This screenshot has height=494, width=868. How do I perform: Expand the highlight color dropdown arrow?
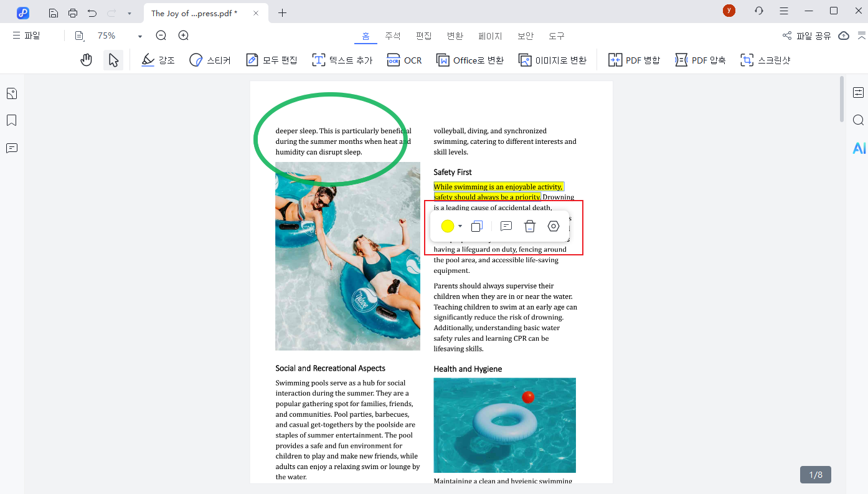[460, 227]
